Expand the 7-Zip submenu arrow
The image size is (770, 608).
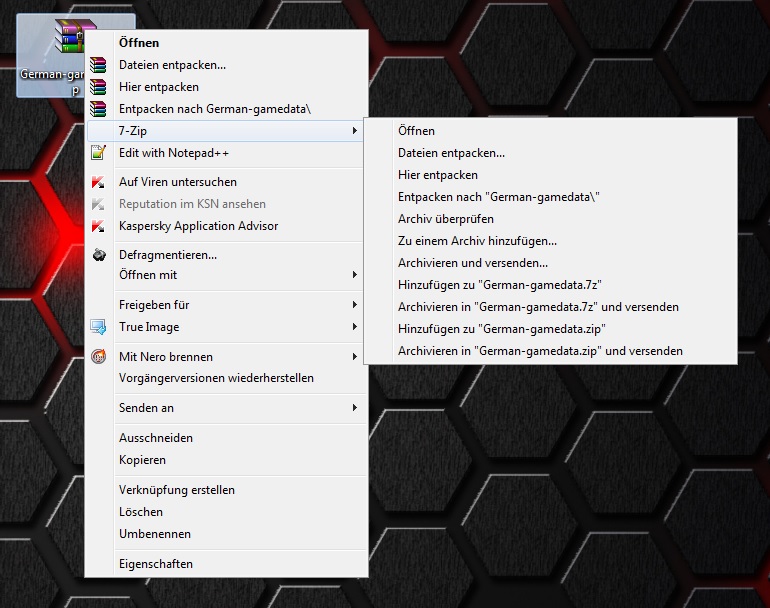coord(355,131)
